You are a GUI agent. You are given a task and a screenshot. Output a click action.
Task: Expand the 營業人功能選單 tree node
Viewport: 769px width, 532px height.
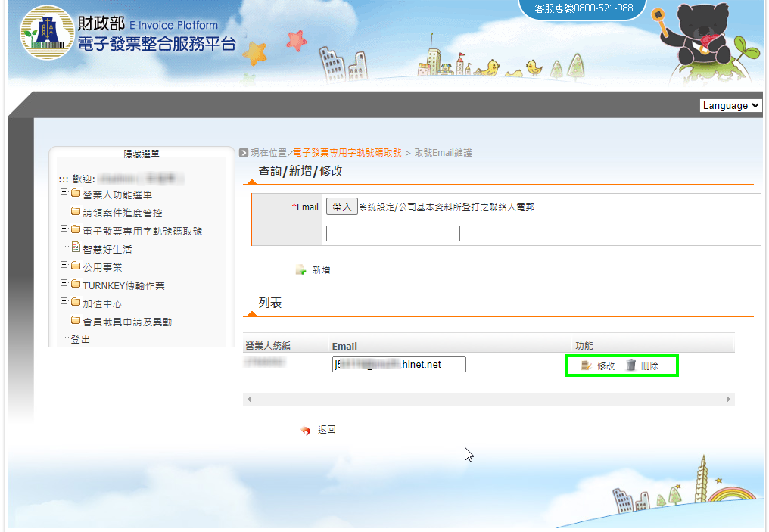(64, 194)
